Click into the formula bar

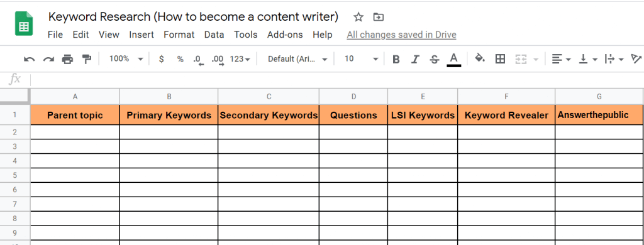tap(337, 79)
